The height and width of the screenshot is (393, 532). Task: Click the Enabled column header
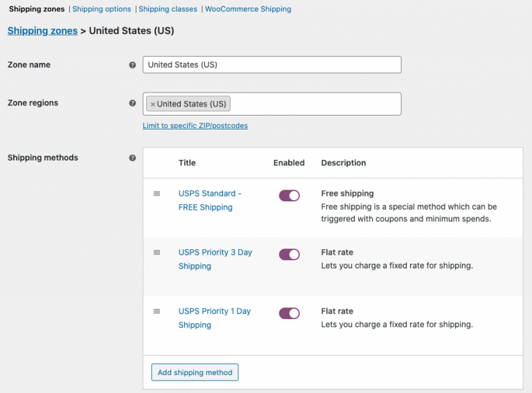(x=289, y=163)
